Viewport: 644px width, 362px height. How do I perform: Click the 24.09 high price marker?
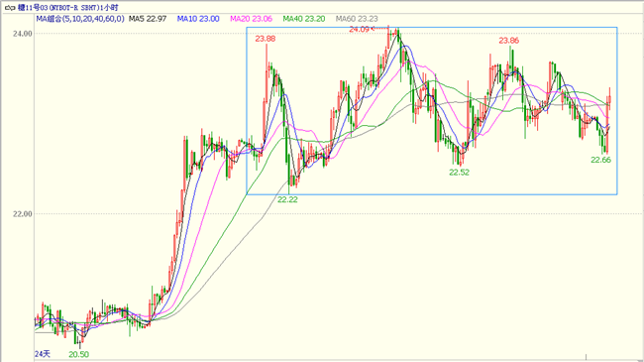(x=359, y=29)
